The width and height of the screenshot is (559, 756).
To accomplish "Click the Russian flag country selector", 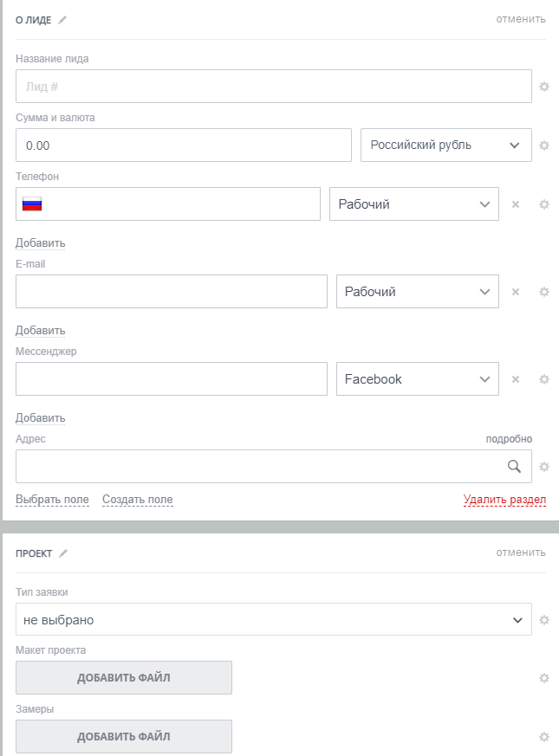I will [32, 204].
